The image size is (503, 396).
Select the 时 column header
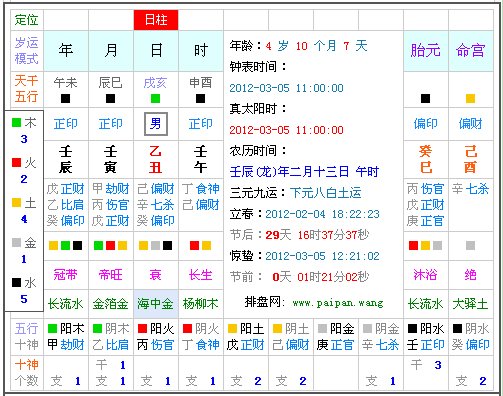pos(201,51)
